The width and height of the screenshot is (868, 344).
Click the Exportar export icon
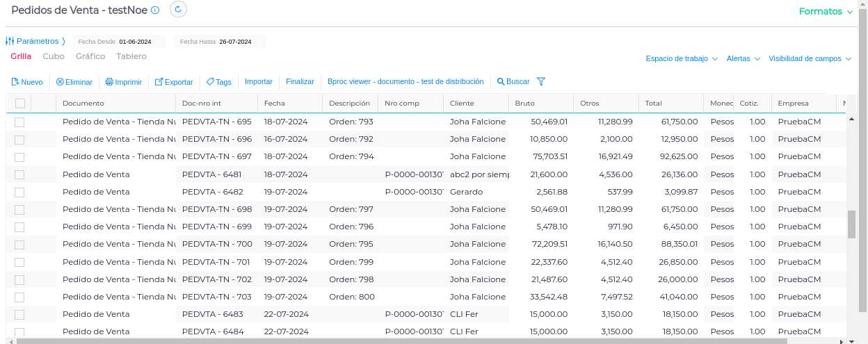coord(159,82)
